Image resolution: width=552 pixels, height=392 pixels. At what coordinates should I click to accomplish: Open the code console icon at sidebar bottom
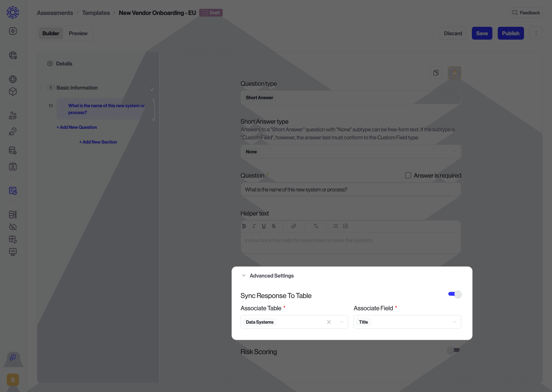[x=13, y=252]
